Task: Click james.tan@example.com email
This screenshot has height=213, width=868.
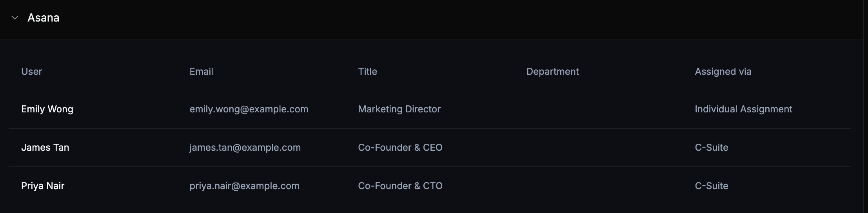Action: [245, 147]
